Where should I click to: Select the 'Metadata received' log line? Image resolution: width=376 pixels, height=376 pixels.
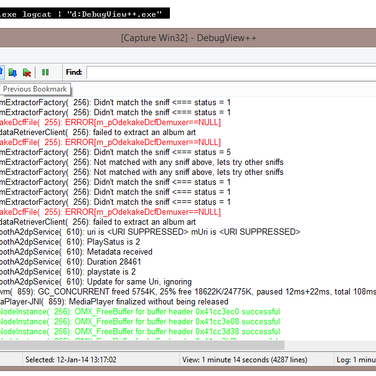pyautogui.click(x=188, y=252)
